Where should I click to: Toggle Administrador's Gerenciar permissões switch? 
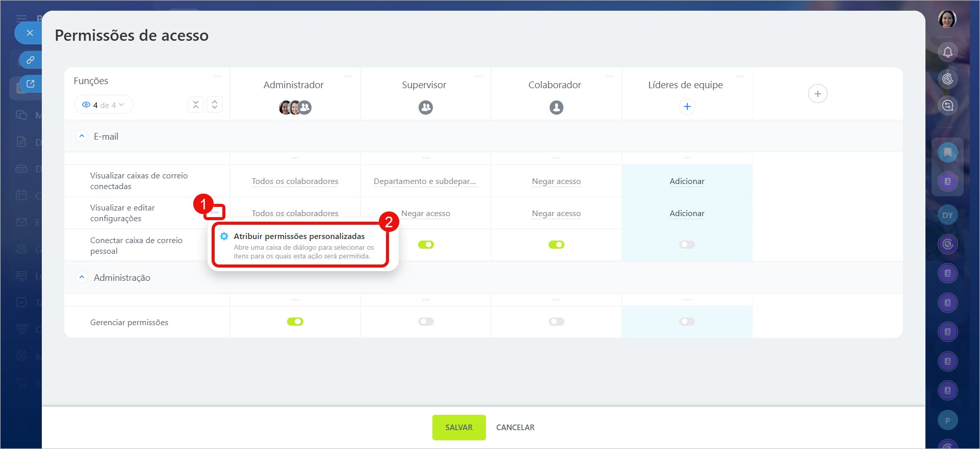tap(295, 322)
